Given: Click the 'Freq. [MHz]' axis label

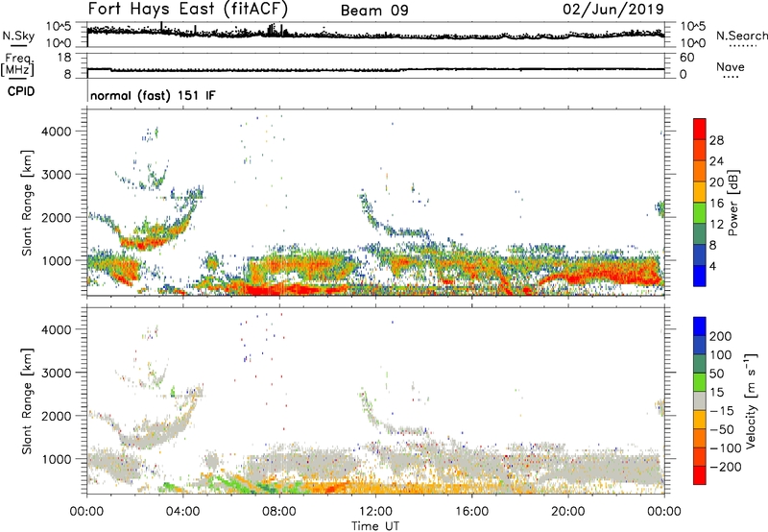Looking at the screenshot, I should point(18,64).
